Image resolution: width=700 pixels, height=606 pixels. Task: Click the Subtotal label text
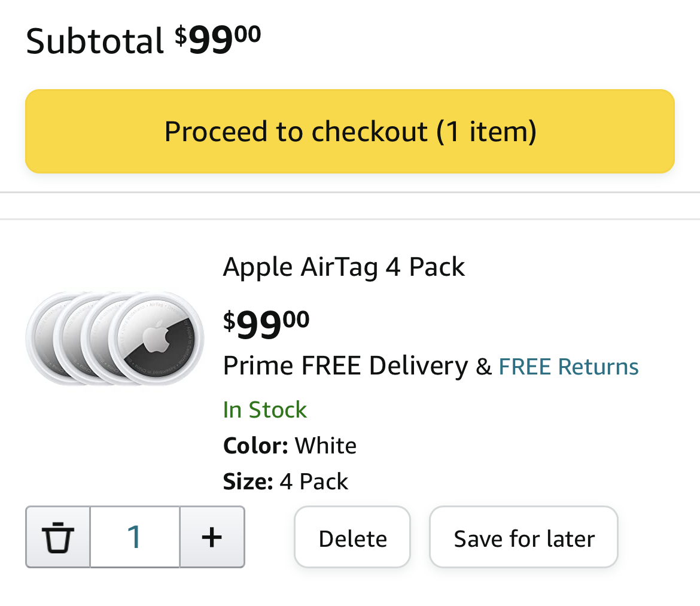click(95, 41)
